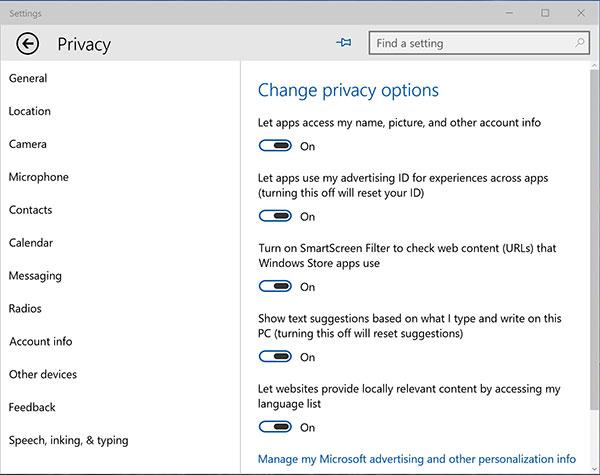The height and width of the screenshot is (475, 600).
Task: Switch off the SmartScreen Filter toggle
Action: (275, 286)
